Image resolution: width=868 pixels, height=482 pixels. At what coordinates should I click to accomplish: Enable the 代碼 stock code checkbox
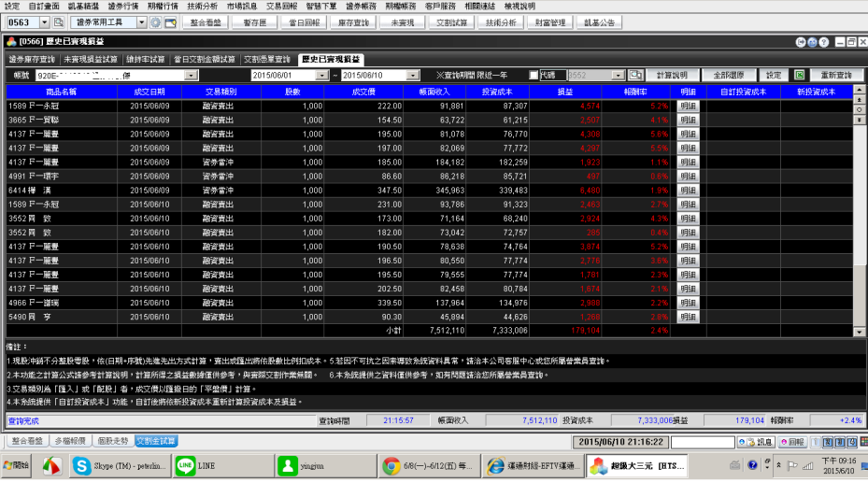pos(534,75)
